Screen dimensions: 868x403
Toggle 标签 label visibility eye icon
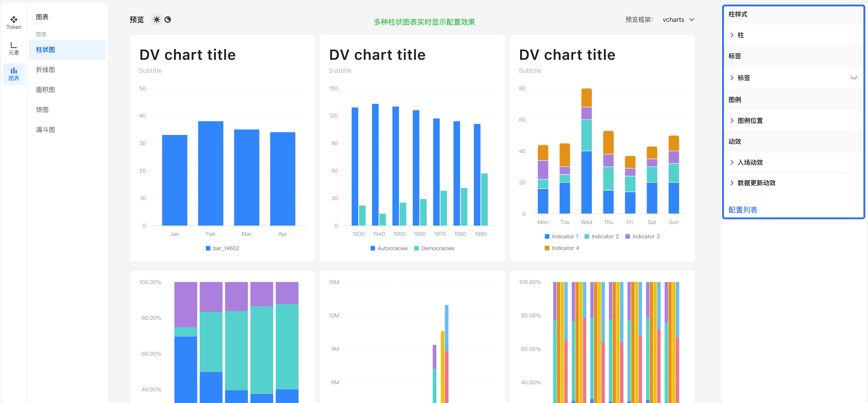pyautogui.click(x=853, y=78)
